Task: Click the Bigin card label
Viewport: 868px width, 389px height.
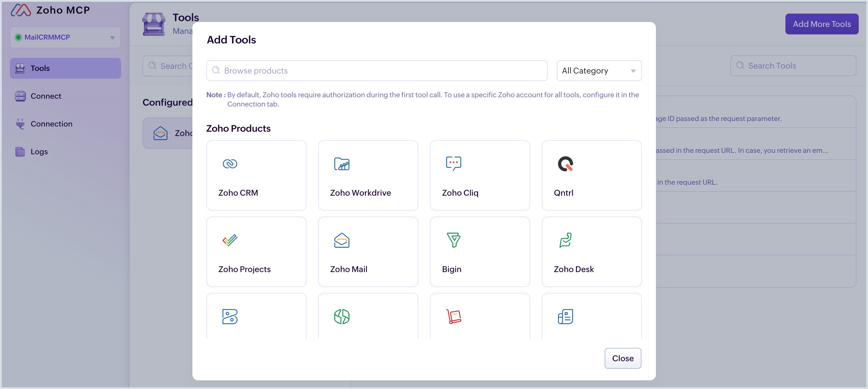Action: click(451, 269)
